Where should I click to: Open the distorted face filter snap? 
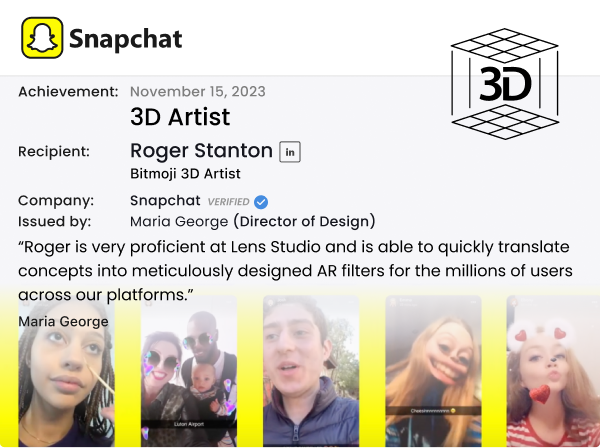[x=433, y=371]
